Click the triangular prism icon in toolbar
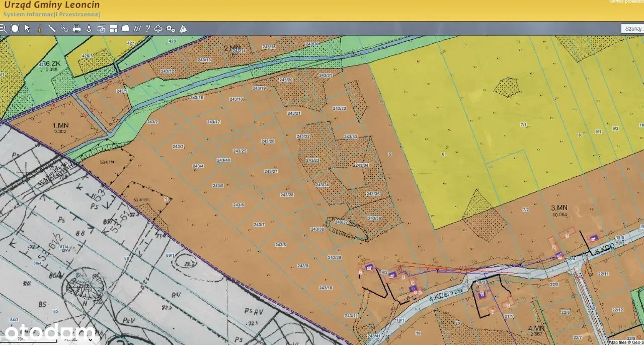644x345 pixels. click(183, 29)
